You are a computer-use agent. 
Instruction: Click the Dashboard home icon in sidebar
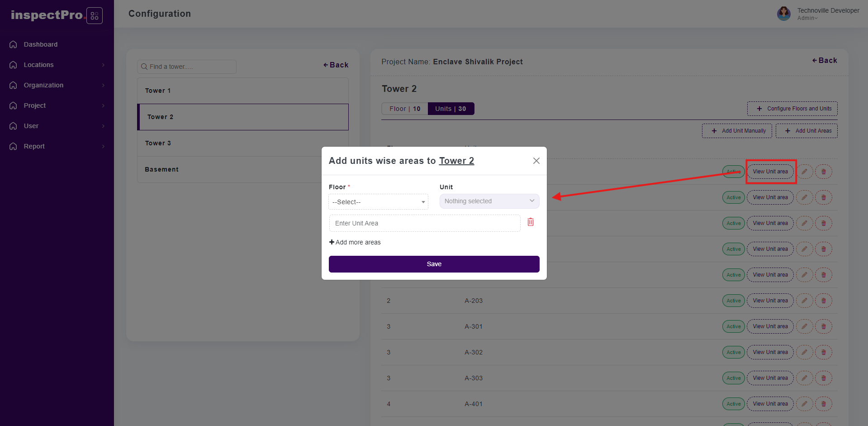[x=14, y=44]
